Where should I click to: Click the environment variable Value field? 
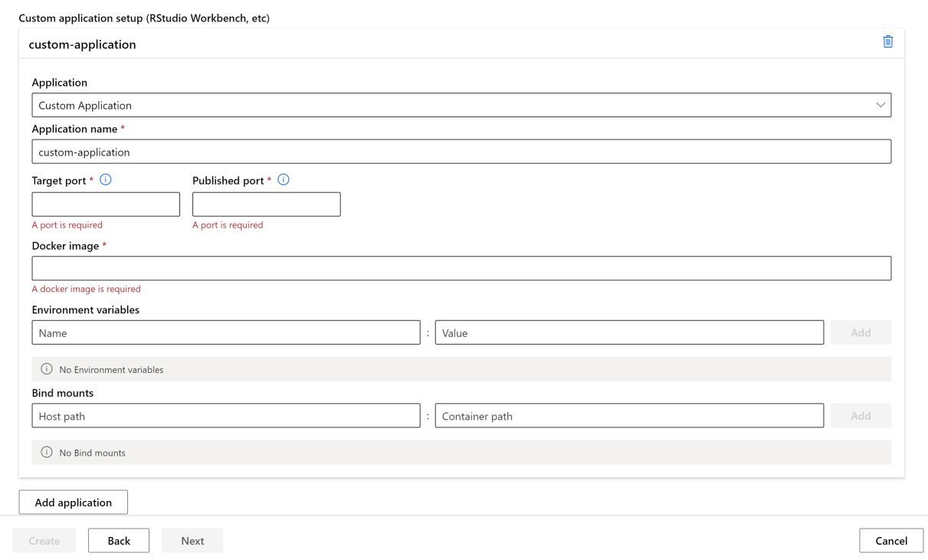[629, 332]
